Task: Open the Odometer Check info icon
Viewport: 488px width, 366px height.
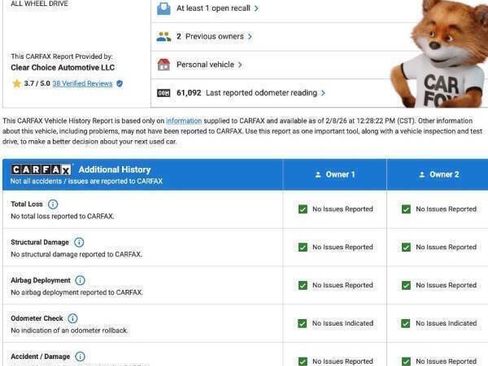Action: click(x=73, y=318)
